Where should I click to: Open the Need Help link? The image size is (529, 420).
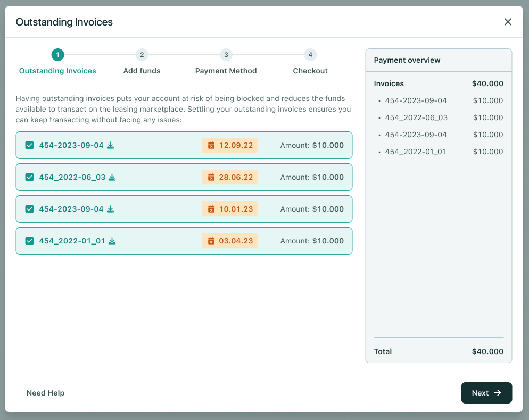coord(46,393)
